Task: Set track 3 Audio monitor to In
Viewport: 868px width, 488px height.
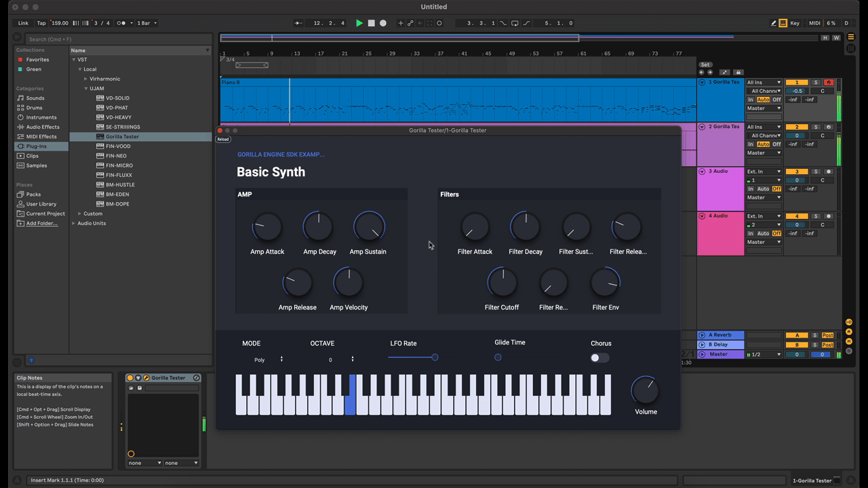Action: tap(751, 189)
